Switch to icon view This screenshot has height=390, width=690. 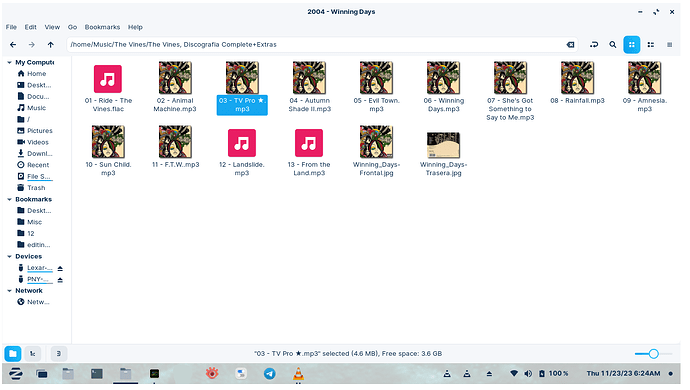tap(631, 44)
